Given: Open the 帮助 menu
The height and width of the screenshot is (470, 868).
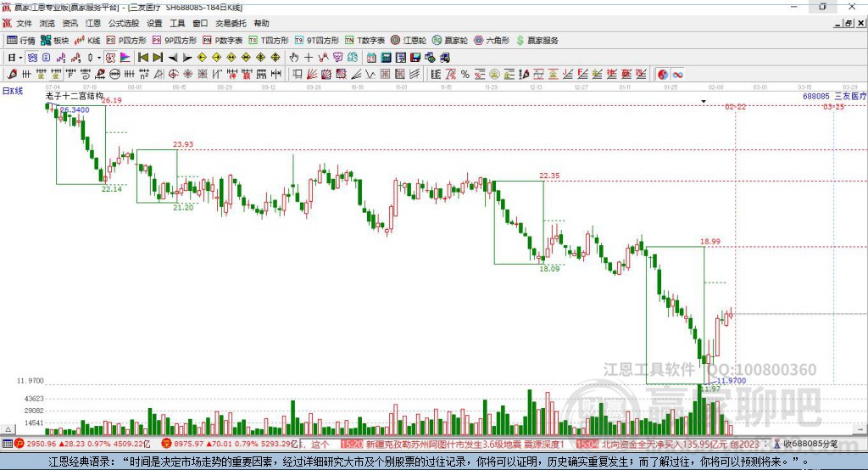Looking at the screenshot, I should (x=261, y=23).
